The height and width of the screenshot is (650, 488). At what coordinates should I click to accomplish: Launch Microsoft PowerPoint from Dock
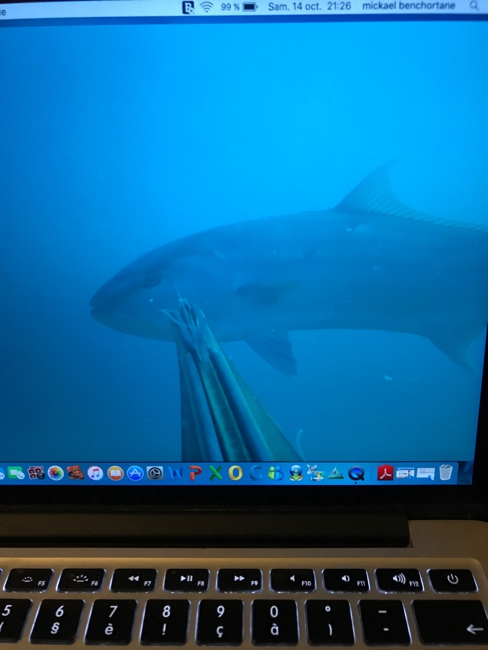pos(195,473)
